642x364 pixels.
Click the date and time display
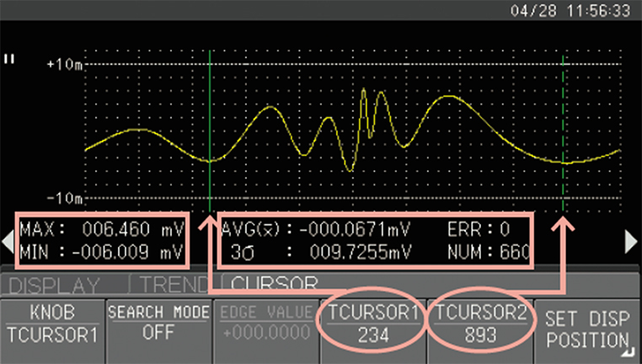pyautogui.click(x=570, y=10)
